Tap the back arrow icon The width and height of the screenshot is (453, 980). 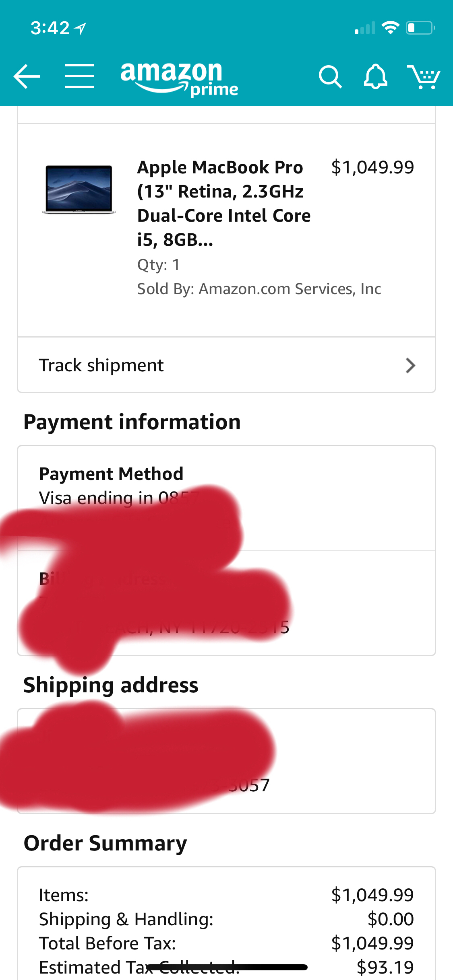[x=27, y=76]
